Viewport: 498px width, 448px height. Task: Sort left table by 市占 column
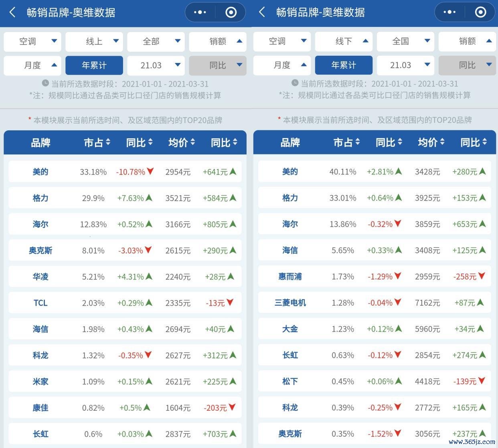(97, 142)
